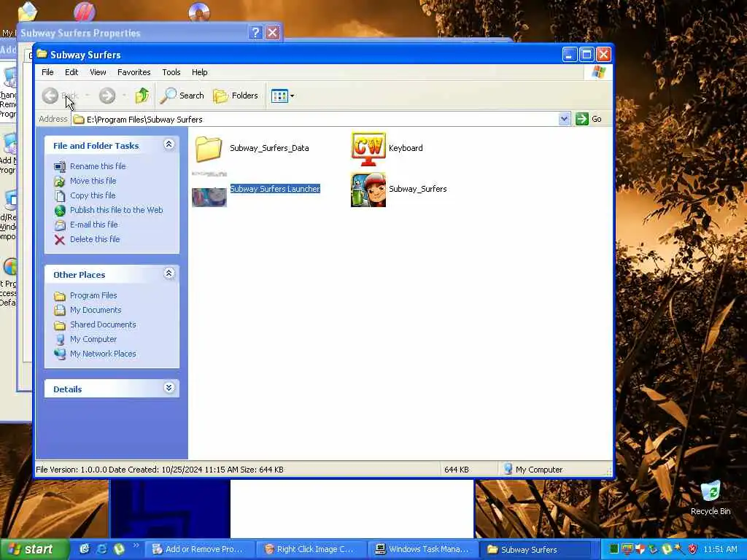Click Copy this file

(93, 195)
